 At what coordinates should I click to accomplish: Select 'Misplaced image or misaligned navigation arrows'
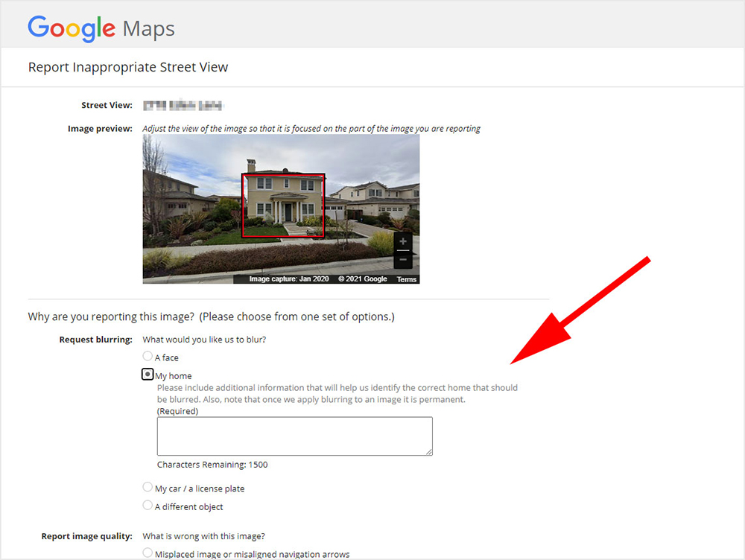point(148,553)
